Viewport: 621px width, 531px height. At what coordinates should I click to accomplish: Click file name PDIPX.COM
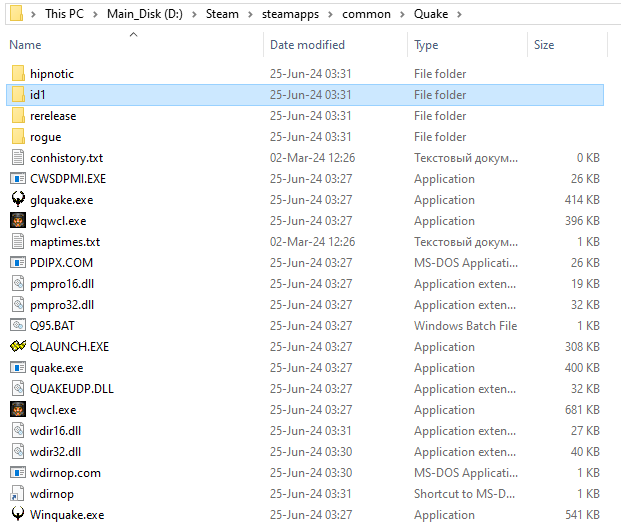point(61,263)
